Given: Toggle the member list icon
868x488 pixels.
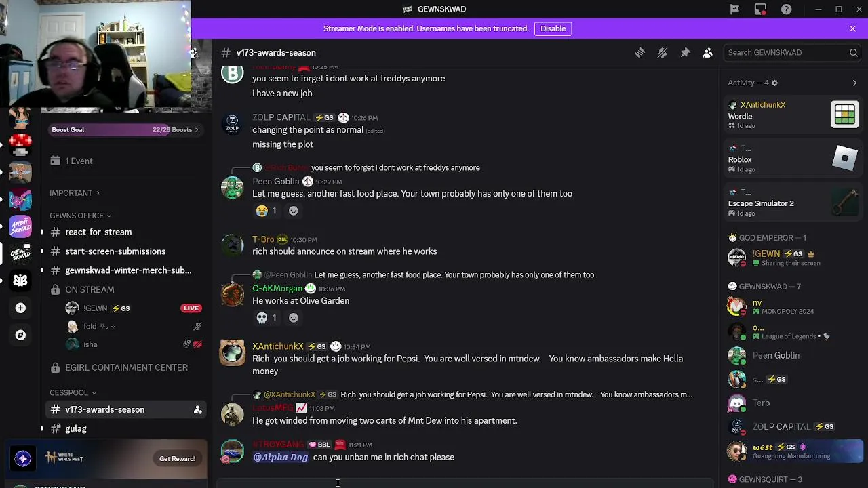Looking at the screenshot, I should tap(707, 53).
